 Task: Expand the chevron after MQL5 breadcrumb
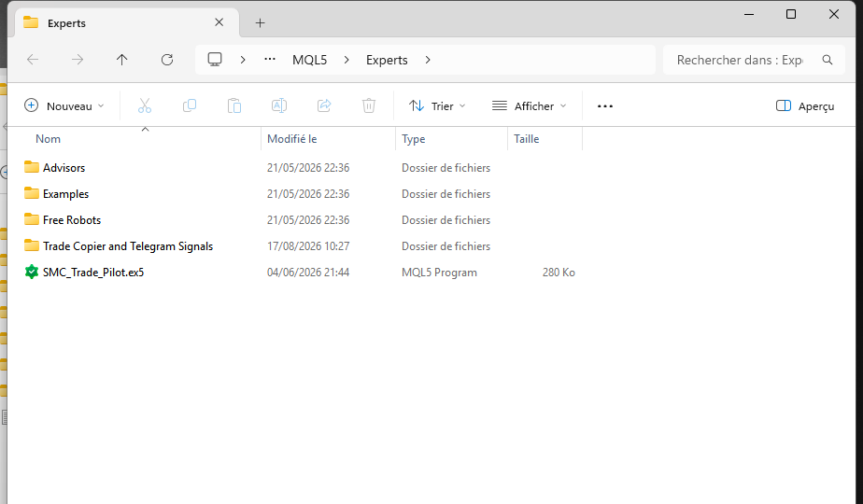click(347, 60)
